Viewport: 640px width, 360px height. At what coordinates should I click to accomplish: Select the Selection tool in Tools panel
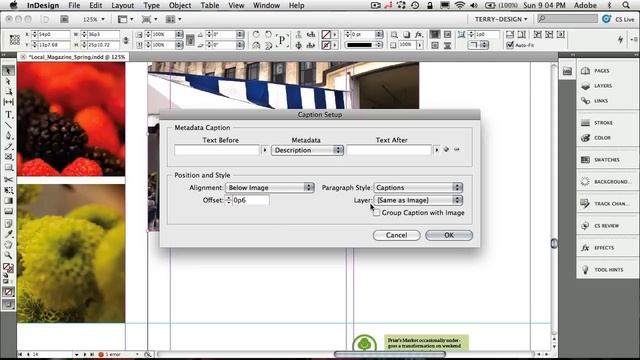8,71
